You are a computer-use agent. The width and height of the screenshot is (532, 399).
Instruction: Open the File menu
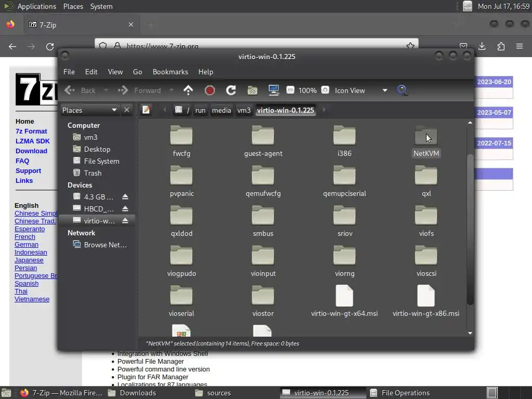coord(69,72)
